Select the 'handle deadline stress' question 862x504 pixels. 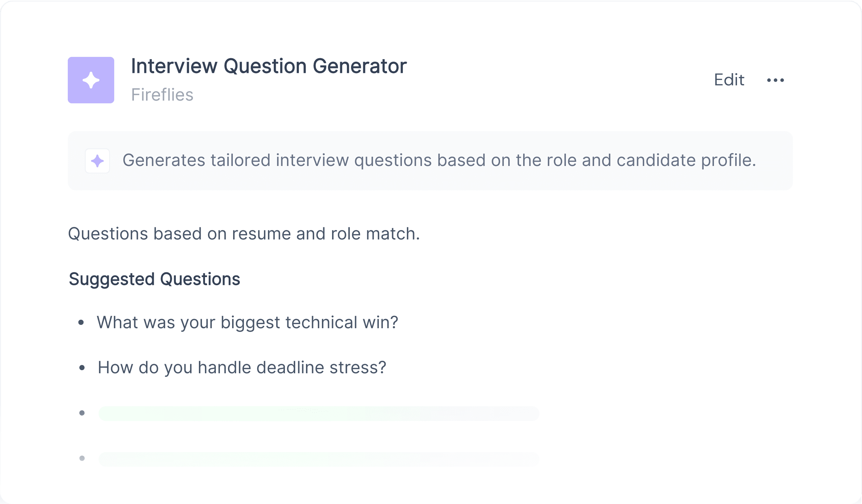click(242, 368)
